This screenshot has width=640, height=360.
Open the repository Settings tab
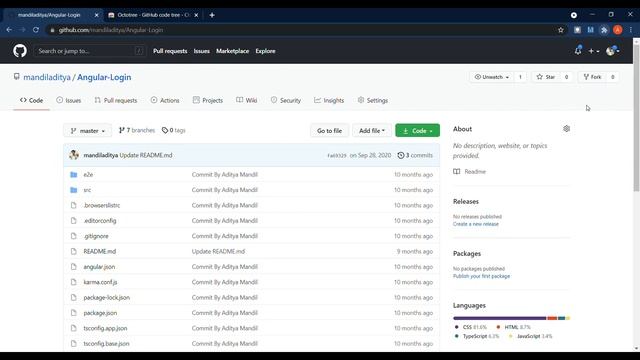373,100
